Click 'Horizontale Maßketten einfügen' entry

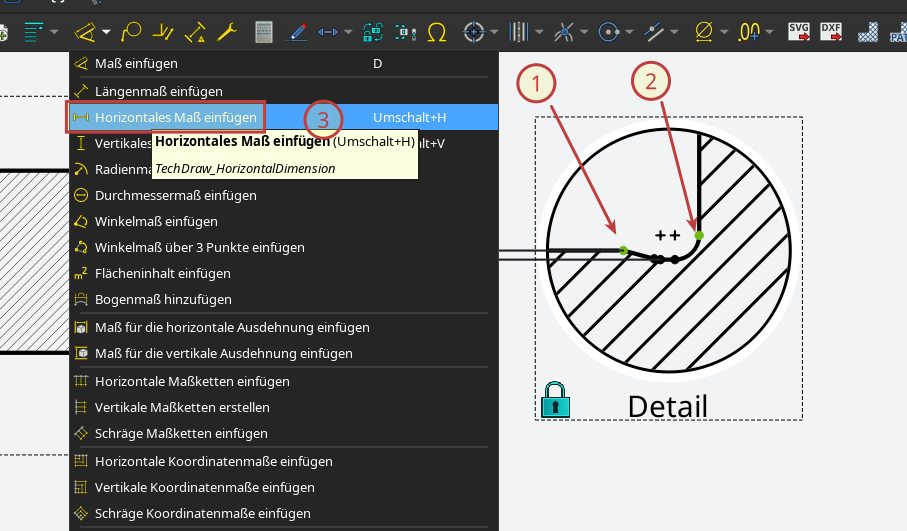(x=192, y=381)
